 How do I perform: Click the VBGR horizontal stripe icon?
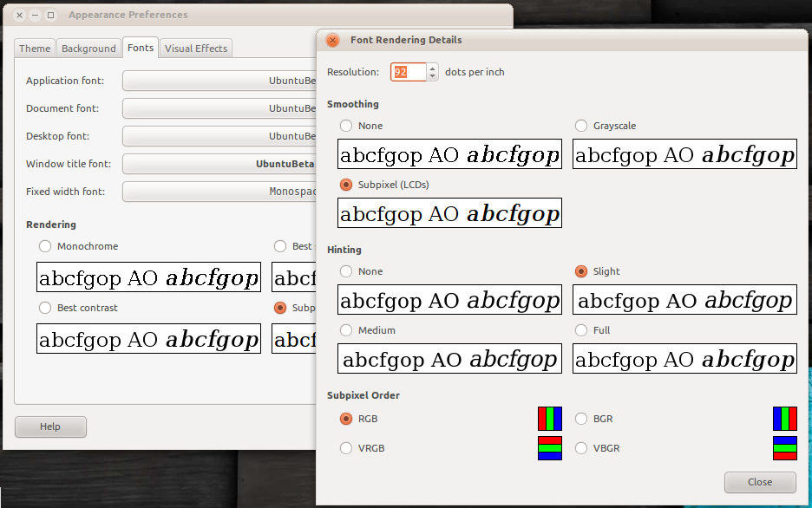pos(784,448)
